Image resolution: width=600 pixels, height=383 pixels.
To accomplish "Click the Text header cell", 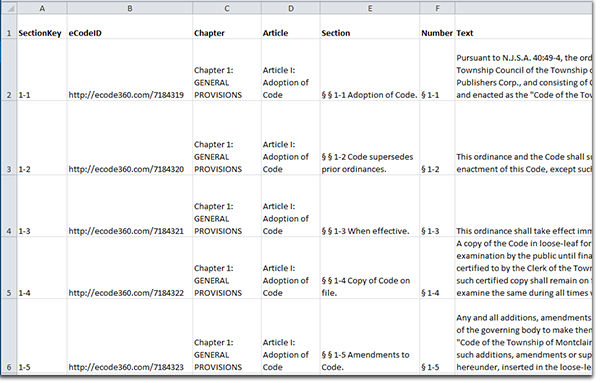I will click(523, 26).
